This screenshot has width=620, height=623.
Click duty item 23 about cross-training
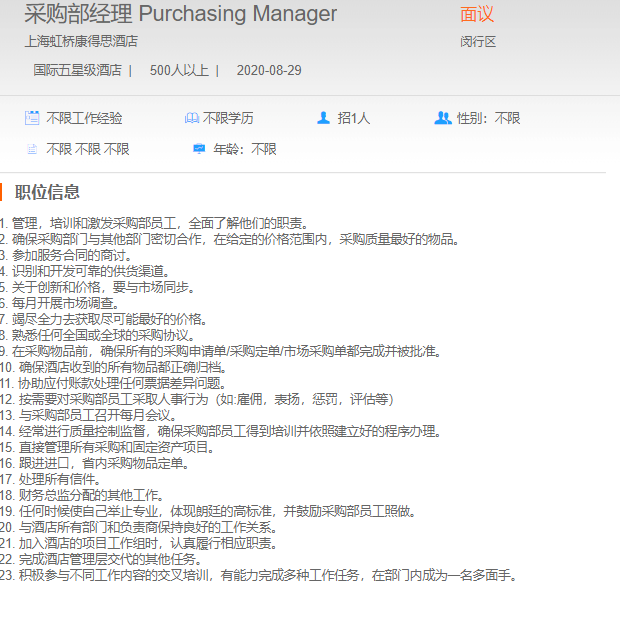(258, 575)
